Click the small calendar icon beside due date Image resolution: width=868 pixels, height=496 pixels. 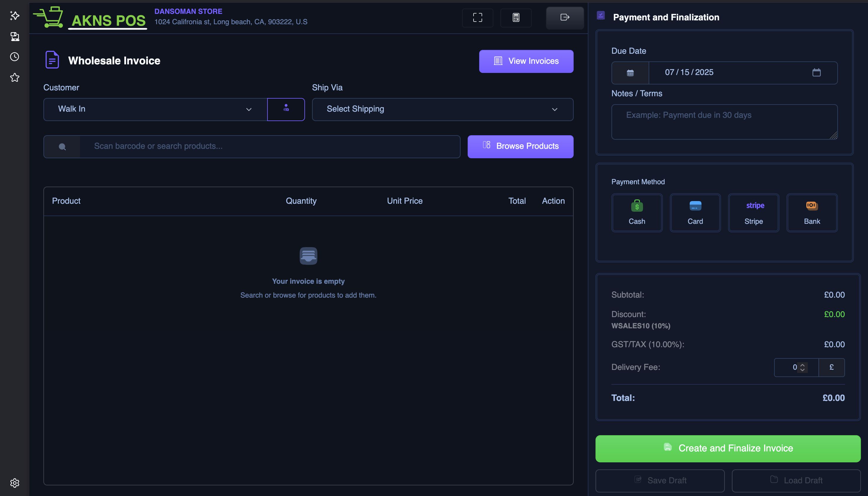point(630,73)
